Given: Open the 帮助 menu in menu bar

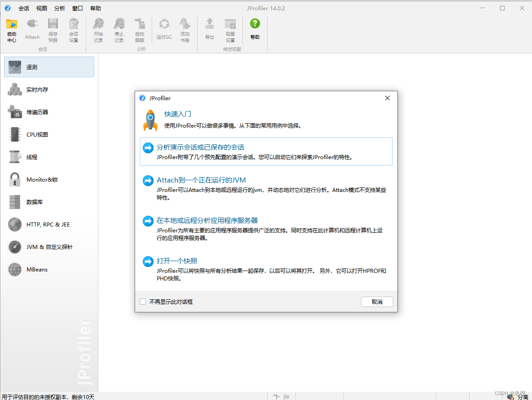Looking at the screenshot, I should [x=96, y=8].
